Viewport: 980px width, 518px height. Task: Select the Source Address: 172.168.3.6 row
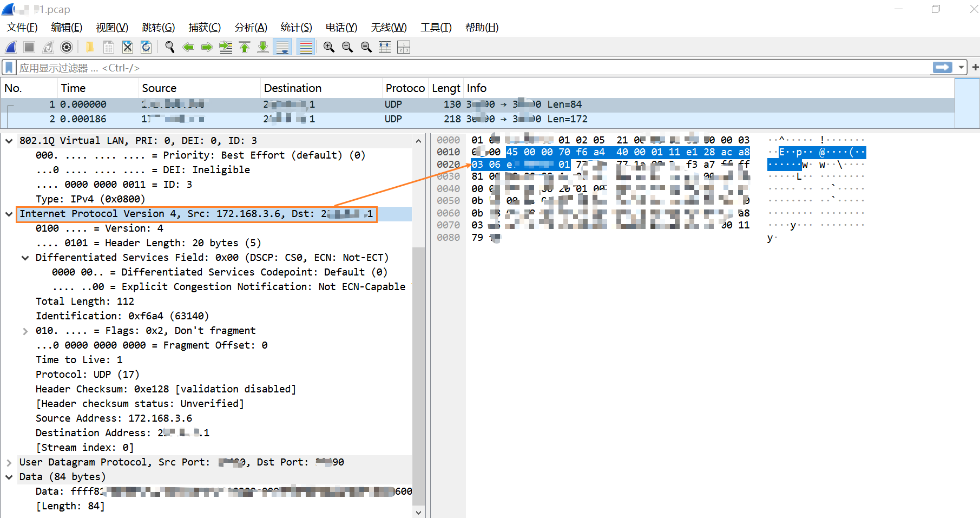tap(206, 418)
